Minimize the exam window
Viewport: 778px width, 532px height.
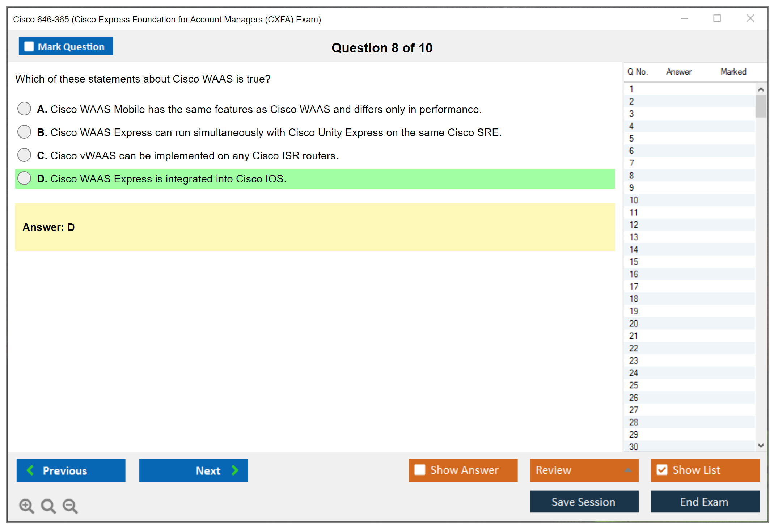[684, 18]
